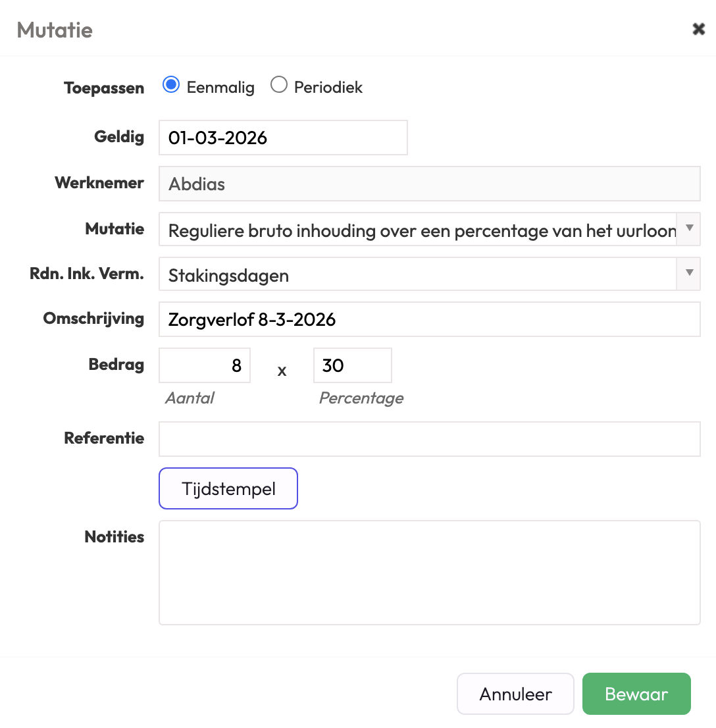Focus the empty Referentie field
Image resolution: width=716 pixels, height=728 pixels.
(x=429, y=439)
